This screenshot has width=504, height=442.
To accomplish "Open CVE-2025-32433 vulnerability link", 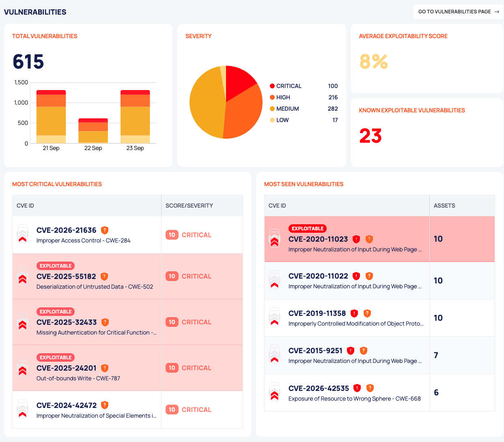I will [67, 322].
